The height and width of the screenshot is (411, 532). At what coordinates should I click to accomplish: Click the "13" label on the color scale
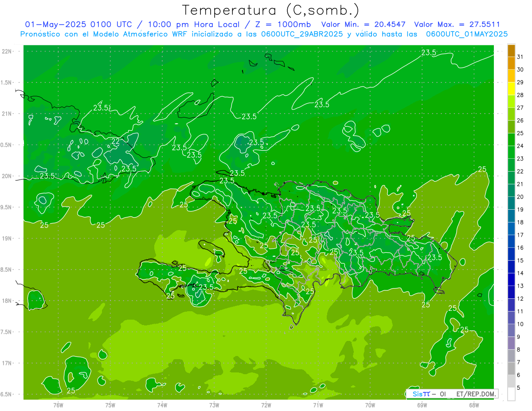coord(520,286)
